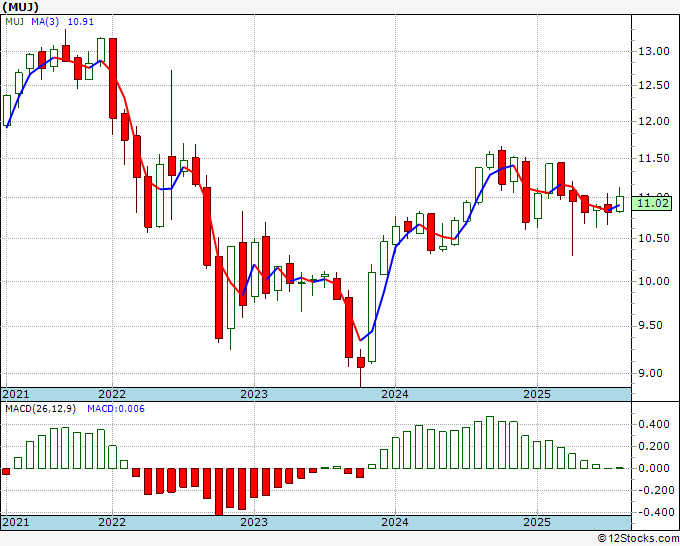This screenshot has height=546, width=680.
Task: Click the red candle with long lower wick in 2025
Action: click(573, 196)
